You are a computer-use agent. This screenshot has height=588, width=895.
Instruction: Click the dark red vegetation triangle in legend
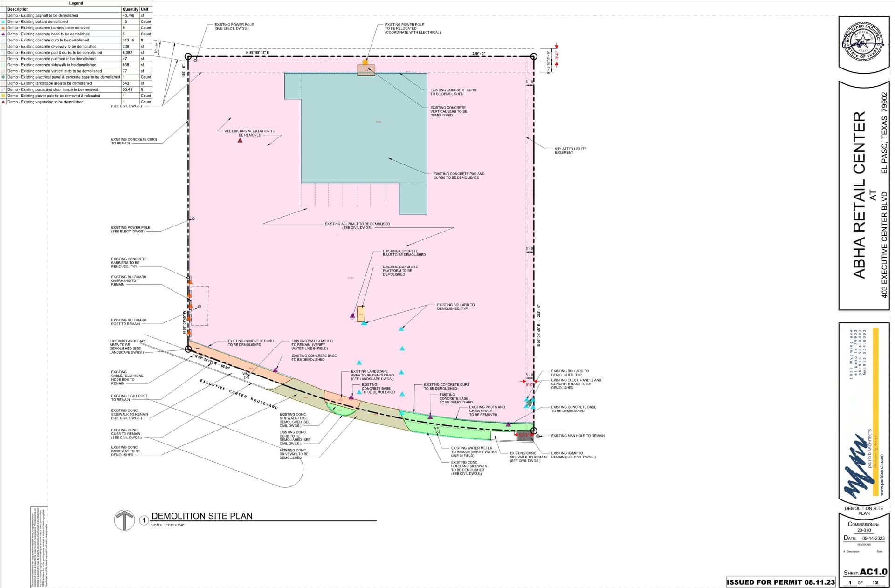[3, 102]
